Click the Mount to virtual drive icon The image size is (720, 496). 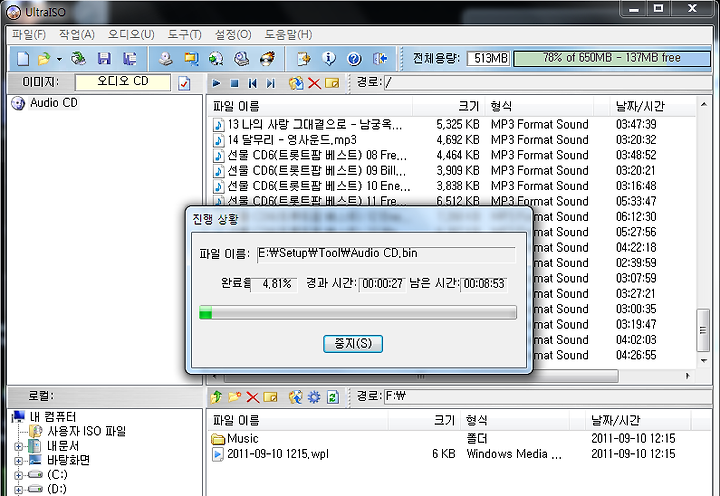coord(242,59)
